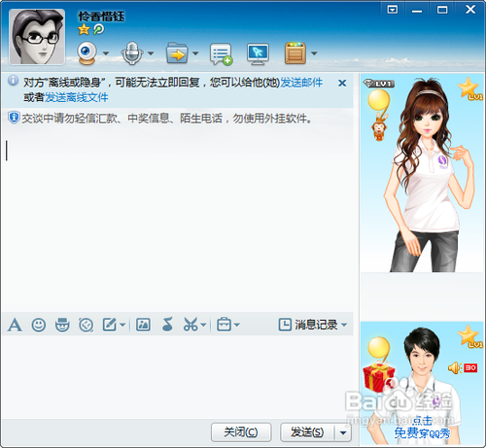Expand voice call options dropdown arrow
The height and width of the screenshot is (448, 486).
pyautogui.click(x=151, y=53)
